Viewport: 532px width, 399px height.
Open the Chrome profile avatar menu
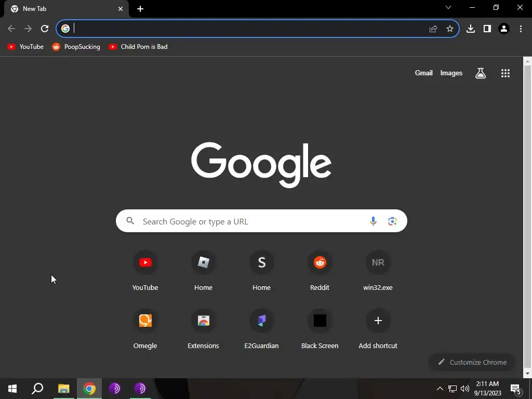tap(504, 29)
